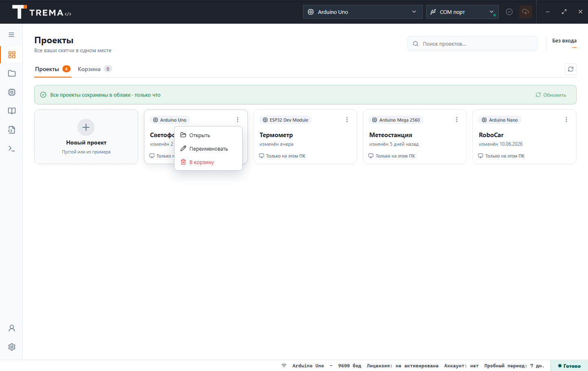Screen dimensions: 588x371
Task: Click 'изменён 10.06.2026' on RoboCar card
Action: (501, 144)
